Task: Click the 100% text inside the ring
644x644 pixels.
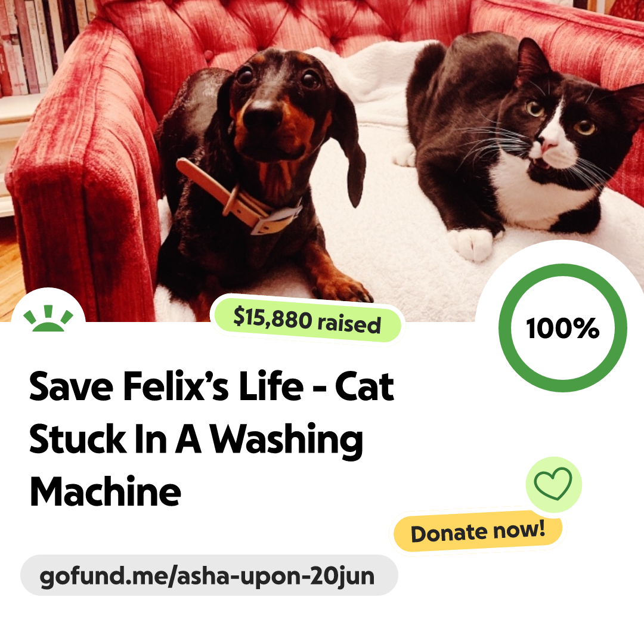Action: [x=563, y=328]
